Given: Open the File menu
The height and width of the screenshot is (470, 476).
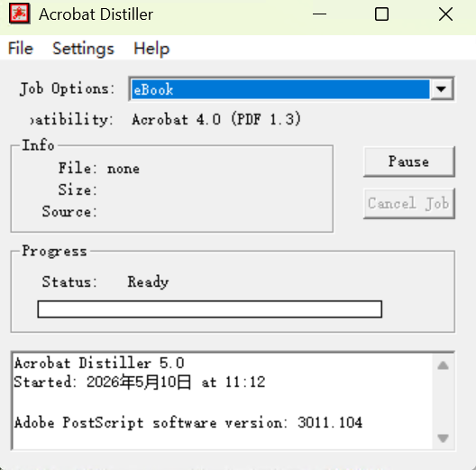Looking at the screenshot, I should (x=21, y=49).
